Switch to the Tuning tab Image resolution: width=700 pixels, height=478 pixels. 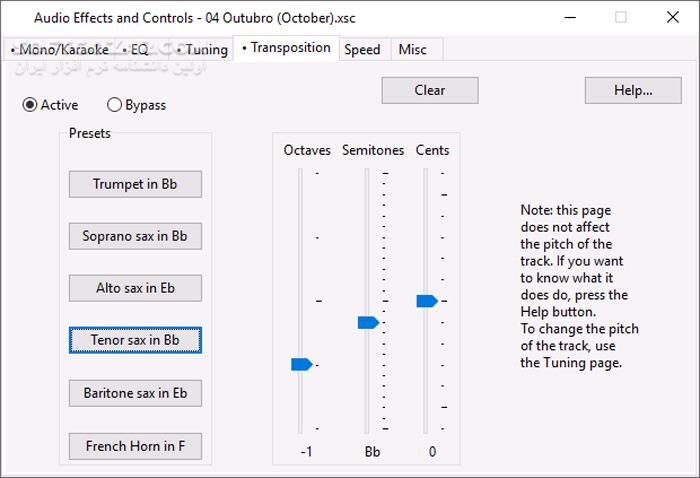click(x=201, y=49)
